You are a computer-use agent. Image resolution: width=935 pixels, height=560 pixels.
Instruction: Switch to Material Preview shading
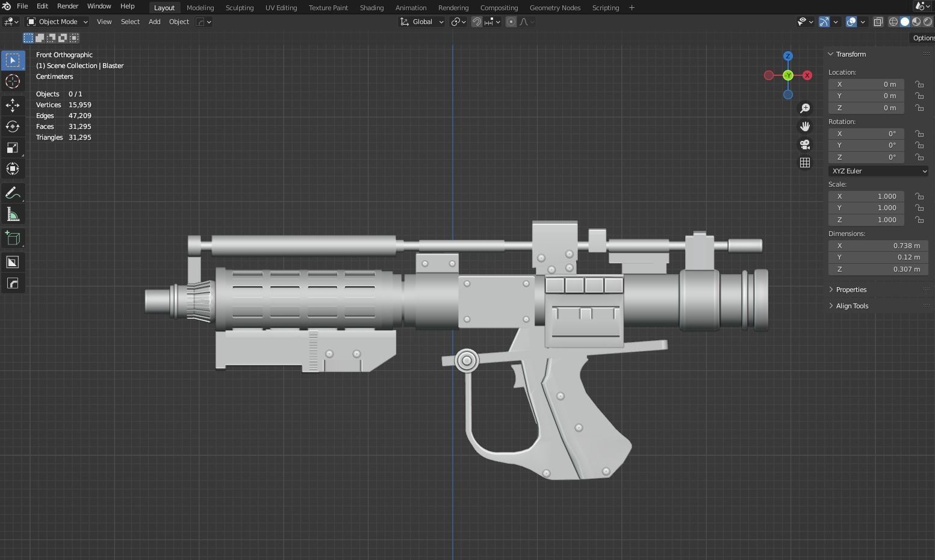coord(916,22)
